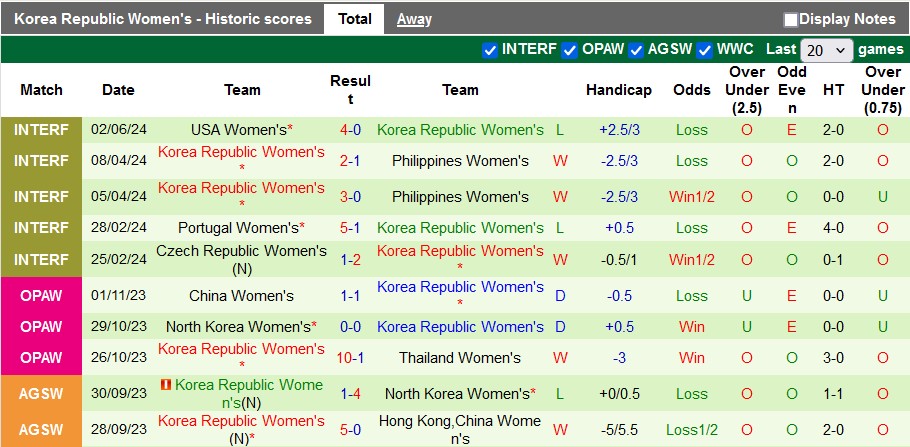Open the China Women's team link
Image resolution: width=910 pixels, height=447 pixels.
(241, 295)
